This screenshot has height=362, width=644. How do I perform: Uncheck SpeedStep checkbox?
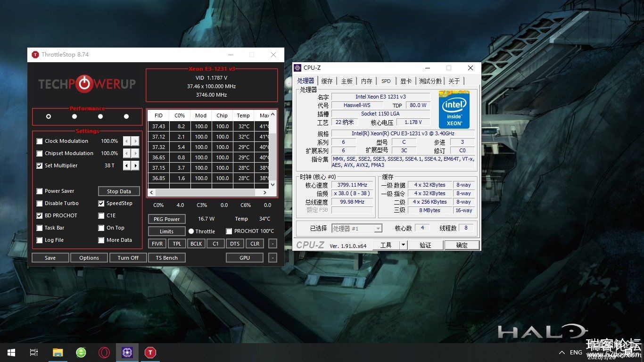(x=101, y=203)
